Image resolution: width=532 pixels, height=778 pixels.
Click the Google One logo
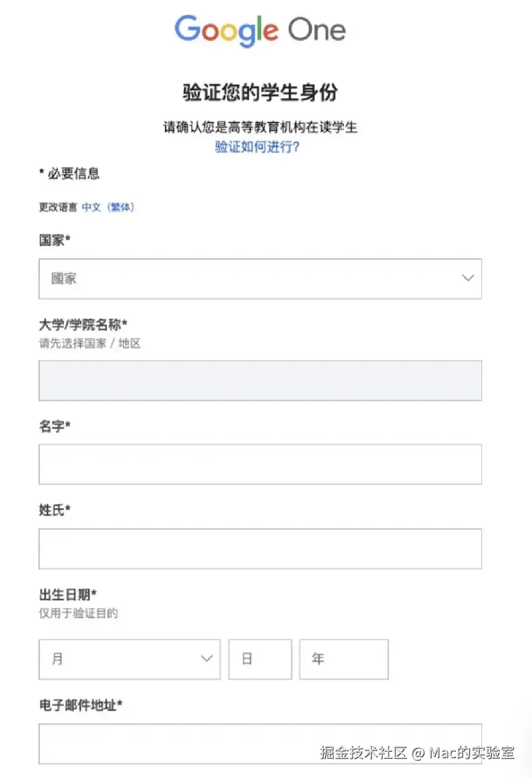pyautogui.click(x=260, y=30)
